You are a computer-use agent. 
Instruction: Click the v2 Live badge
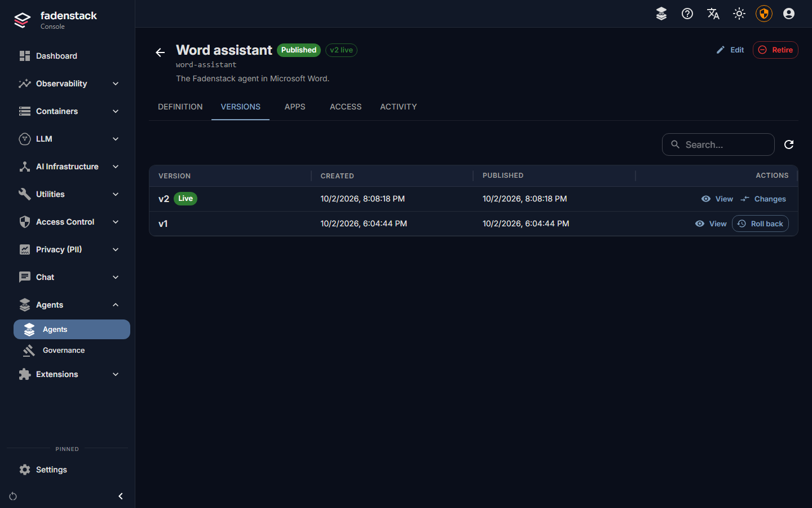pyautogui.click(x=186, y=199)
